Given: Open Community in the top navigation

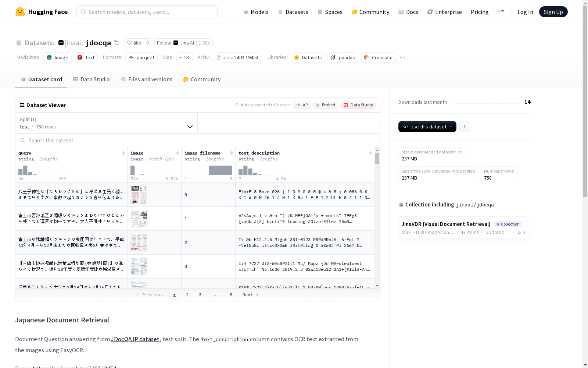Looking at the screenshot, I should [370, 12].
